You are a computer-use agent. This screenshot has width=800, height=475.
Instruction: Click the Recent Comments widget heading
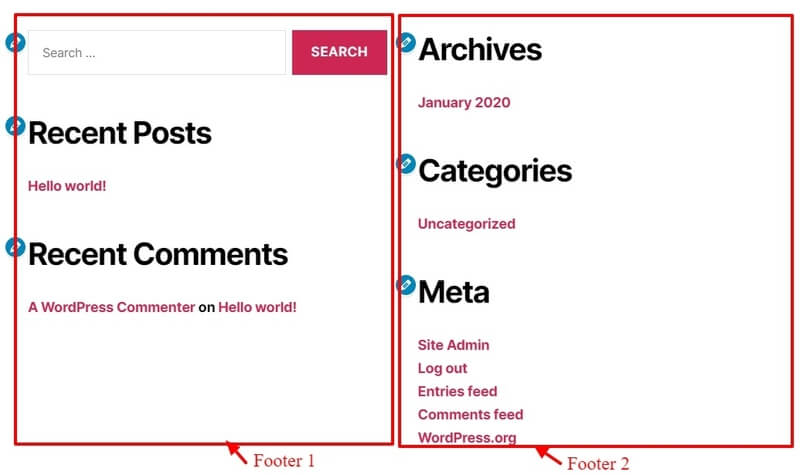click(x=158, y=254)
